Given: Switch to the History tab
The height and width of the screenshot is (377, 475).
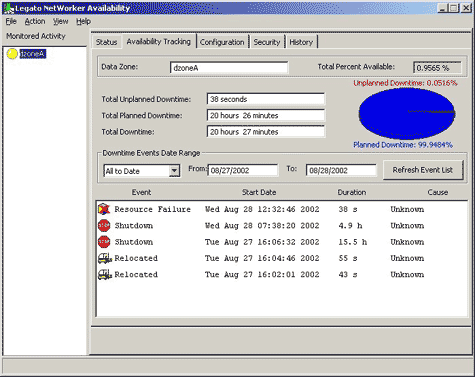Looking at the screenshot, I should coord(301,42).
